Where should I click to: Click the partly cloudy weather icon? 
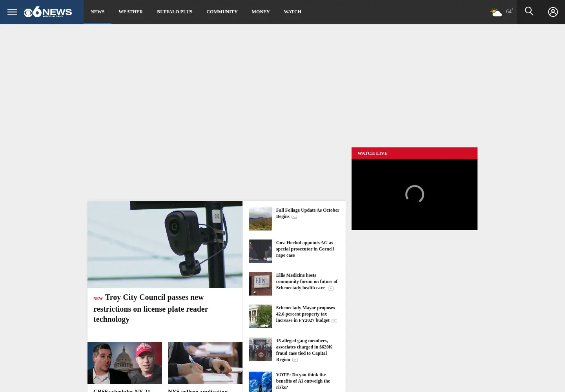[496, 12]
